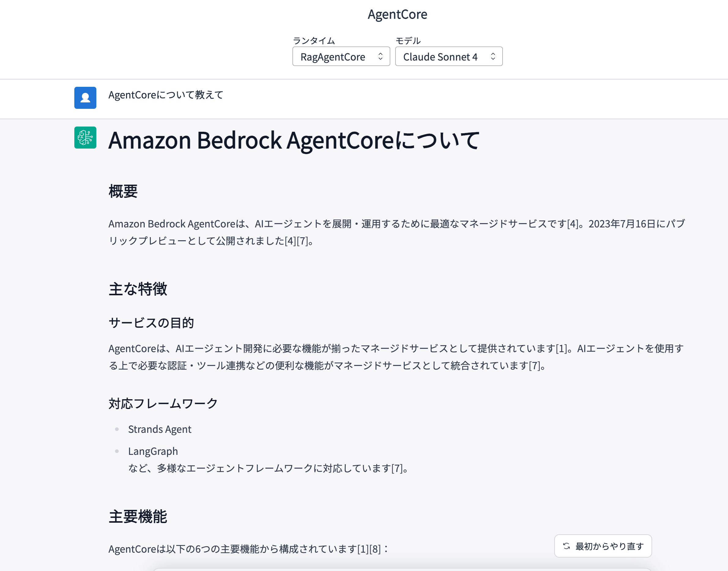Click the Strands Agent list item
Screen dimensions: 728x571
tap(160, 429)
